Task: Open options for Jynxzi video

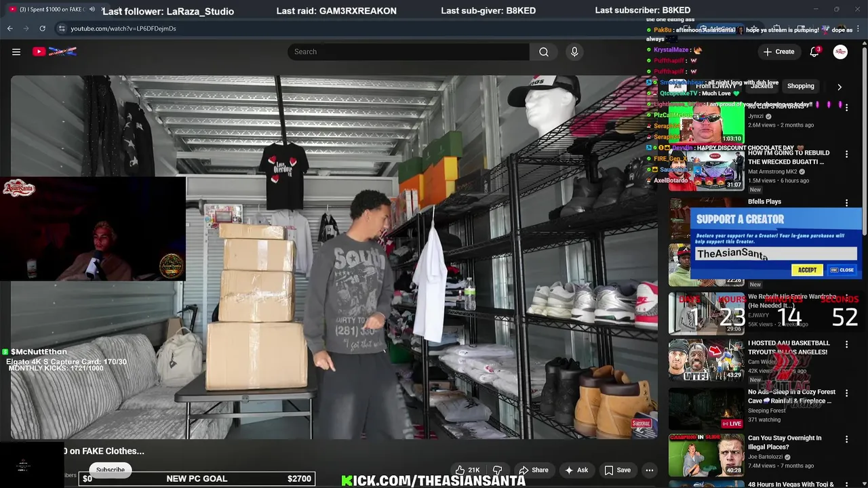Action: click(846, 108)
